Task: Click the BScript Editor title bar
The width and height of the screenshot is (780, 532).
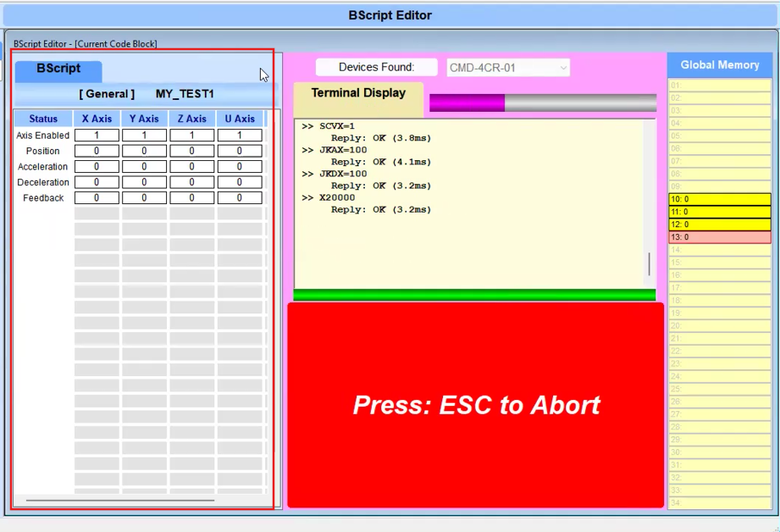Action: pyautogui.click(x=390, y=15)
